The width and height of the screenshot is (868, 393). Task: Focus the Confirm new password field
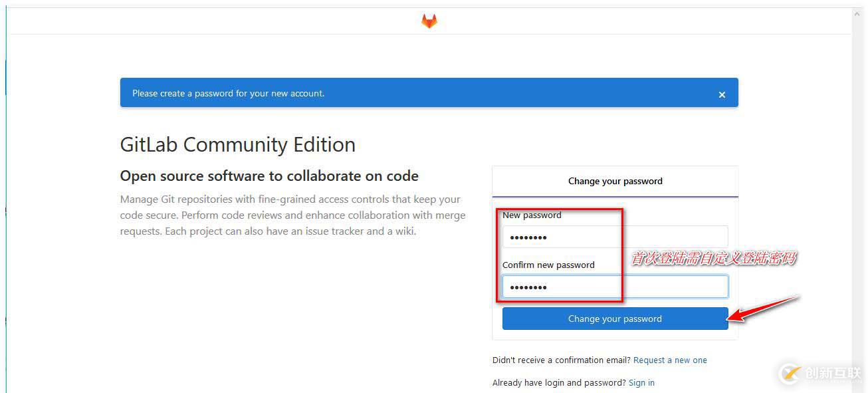pyautogui.click(x=615, y=287)
